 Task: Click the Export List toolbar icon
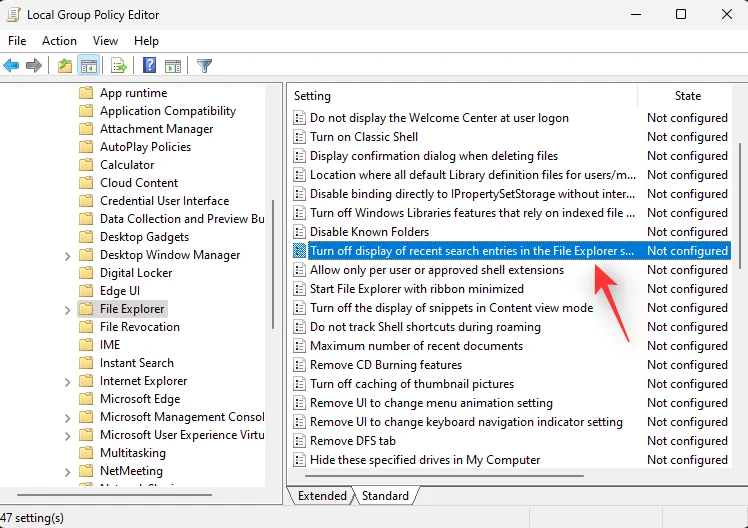pos(118,65)
